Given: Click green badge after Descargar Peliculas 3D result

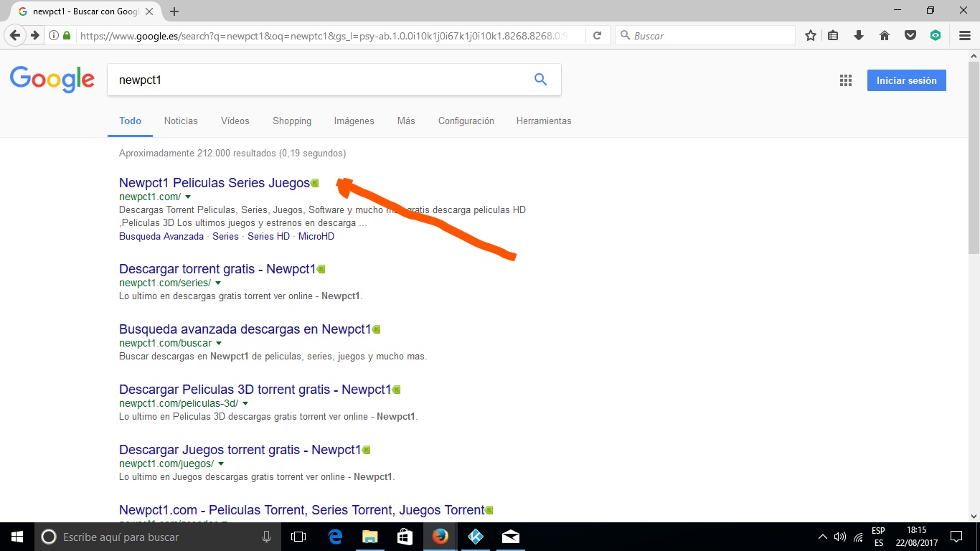Looking at the screenshot, I should click(396, 390).
